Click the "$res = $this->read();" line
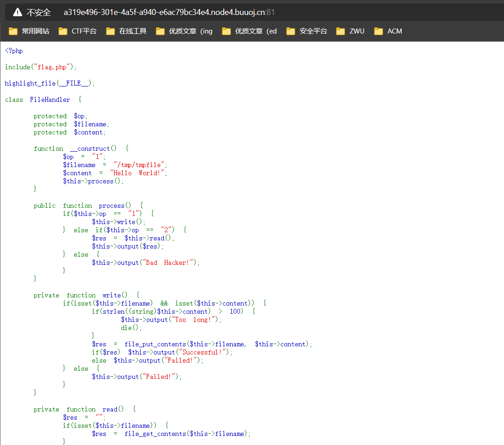Screen dimensions: 504x445 pos(133,239)
